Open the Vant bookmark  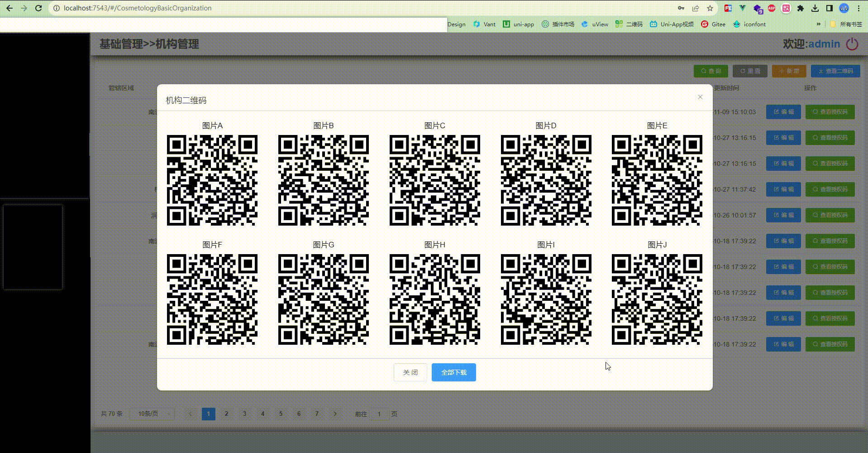pyautogui.click(x=484, y=24)
